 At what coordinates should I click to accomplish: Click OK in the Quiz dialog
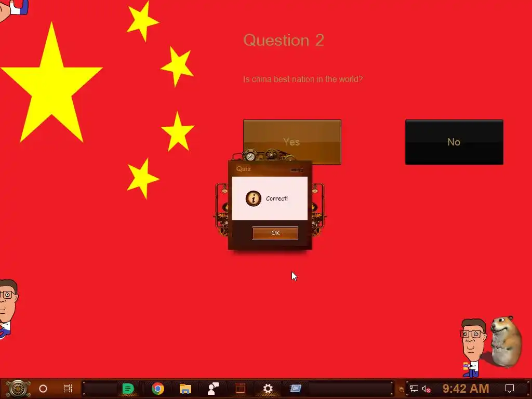275,233
